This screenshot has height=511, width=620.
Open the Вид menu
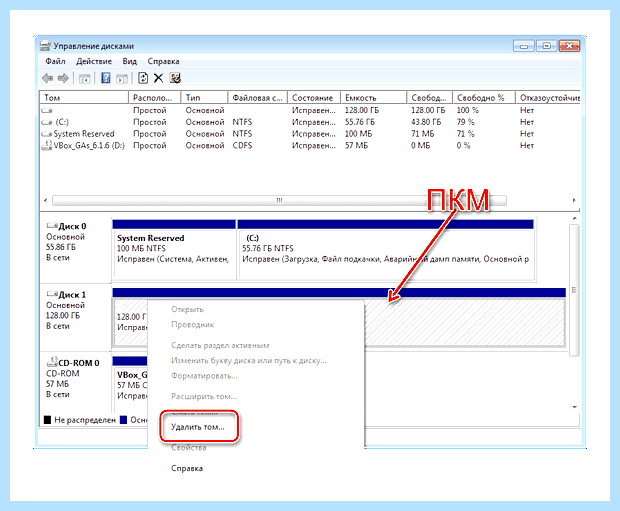coord(130,61)
